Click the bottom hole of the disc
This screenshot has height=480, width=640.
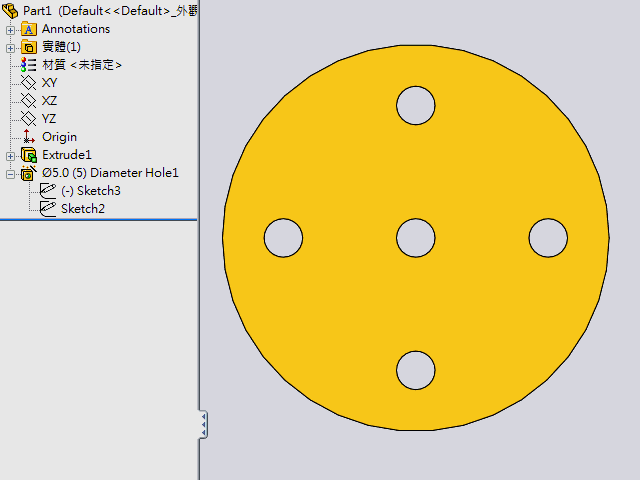click(x=416, y=370)
